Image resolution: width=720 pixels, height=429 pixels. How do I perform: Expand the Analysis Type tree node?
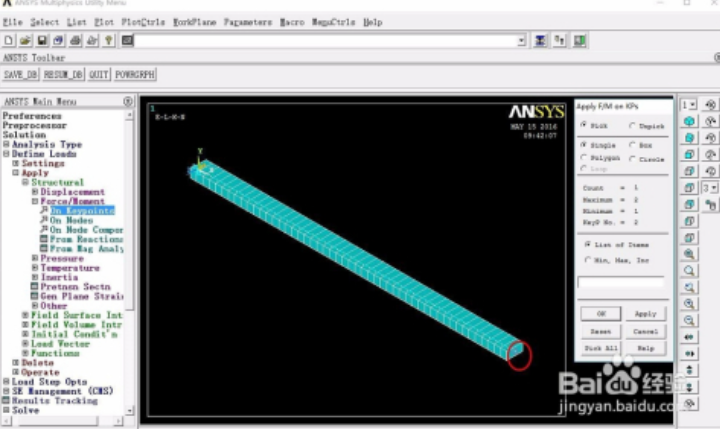pyautogui.click(x=6, y=144)
